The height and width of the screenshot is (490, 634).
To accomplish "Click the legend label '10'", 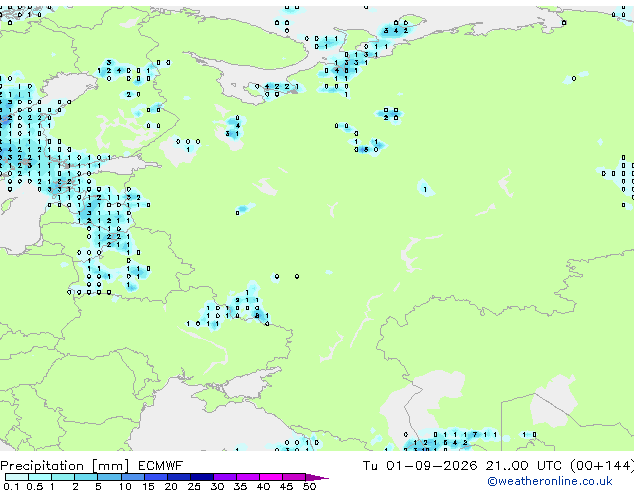I will 125,486.
